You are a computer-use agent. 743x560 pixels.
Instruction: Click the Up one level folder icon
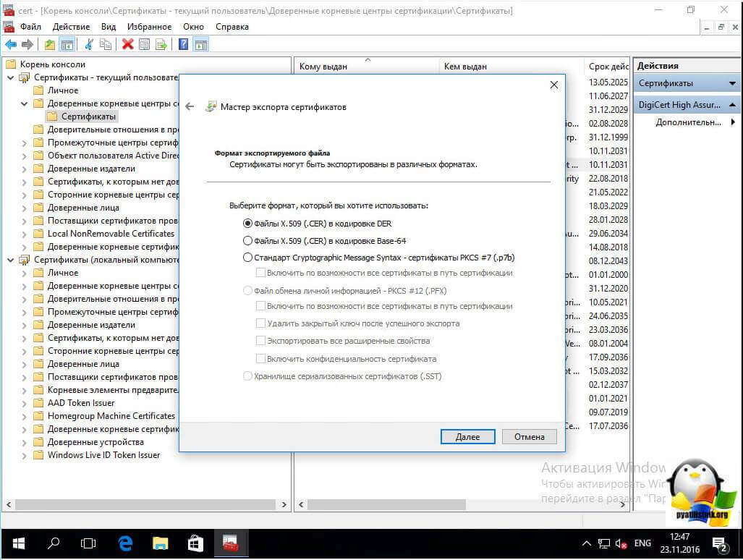[50, 45]
